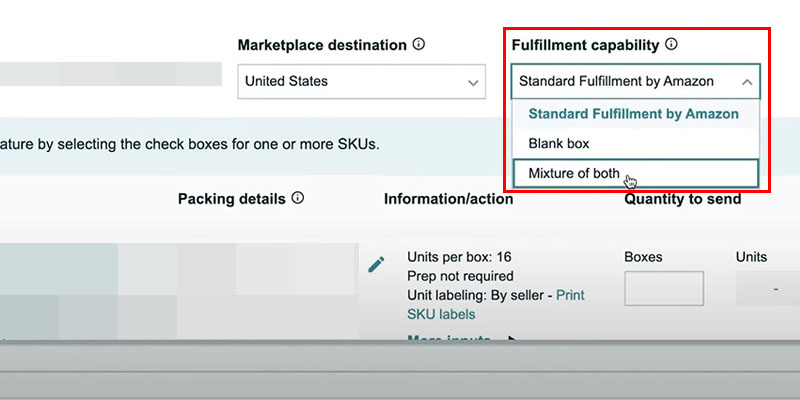Click the Fulfillment capability label
800x400 pixels.
(x=585, y=46)
